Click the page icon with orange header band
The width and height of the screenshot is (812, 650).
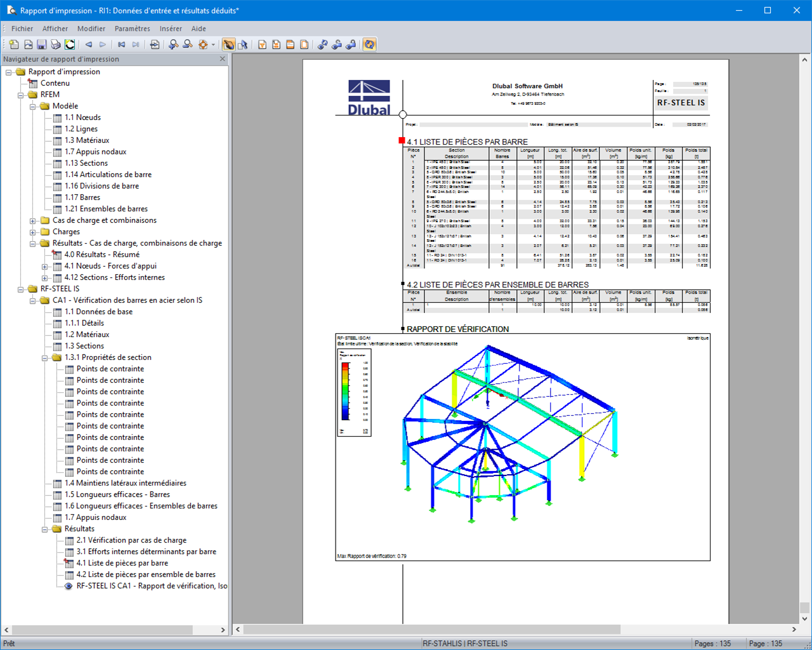pyautogui.click(x=290, y=44)
